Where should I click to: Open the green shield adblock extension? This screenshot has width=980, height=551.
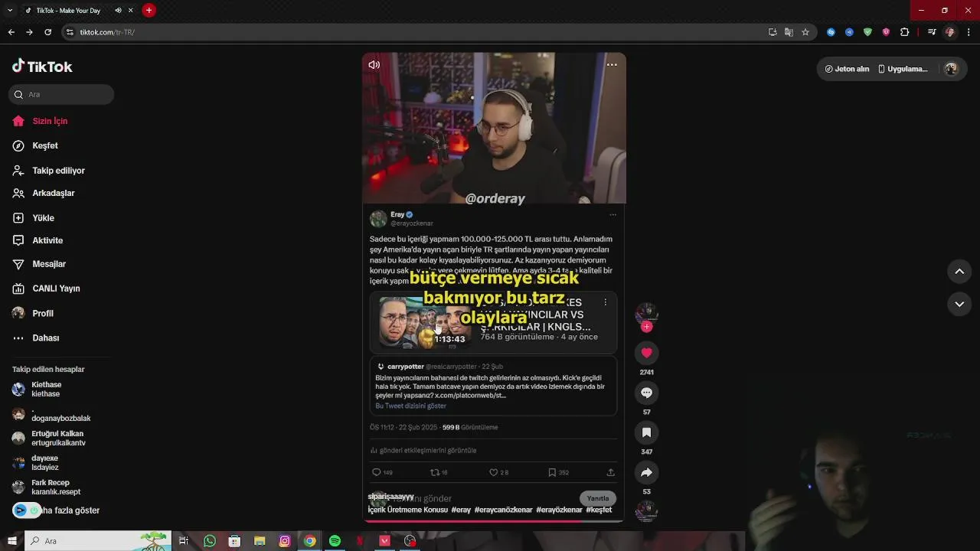[x=867, y=32]
